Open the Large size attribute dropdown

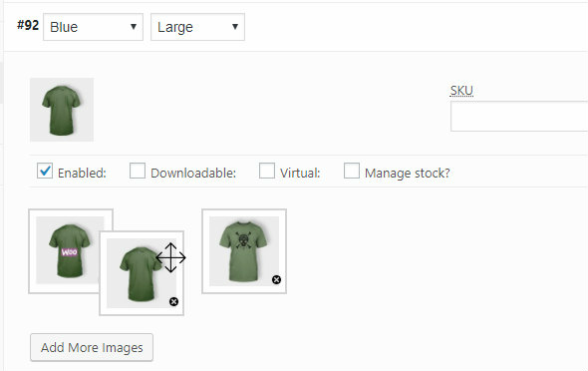(197, 27)
